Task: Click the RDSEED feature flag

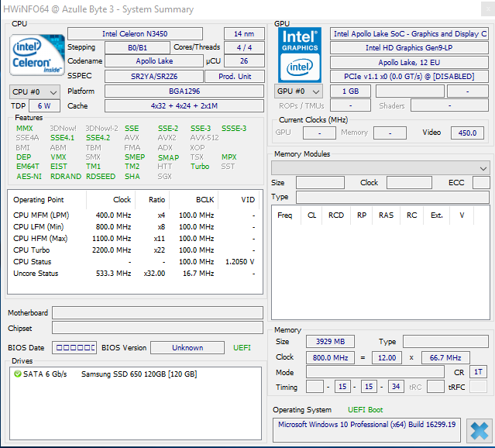Action: click(101, 176)
